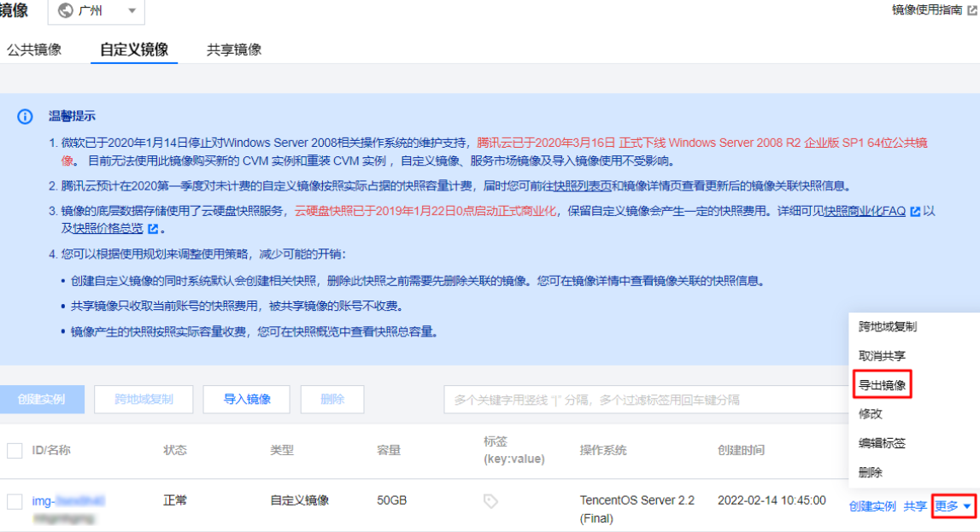This screenshot has height=532, width=980.
Task: Expand the 更多 dropdown in the row
Action: point(954,506)
